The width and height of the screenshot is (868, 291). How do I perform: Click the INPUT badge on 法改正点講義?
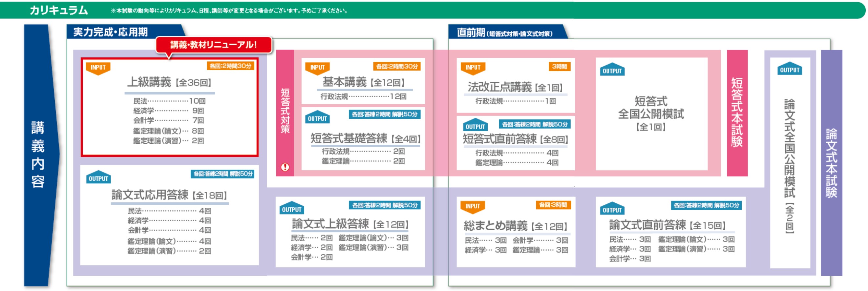(x=473, y=68)
